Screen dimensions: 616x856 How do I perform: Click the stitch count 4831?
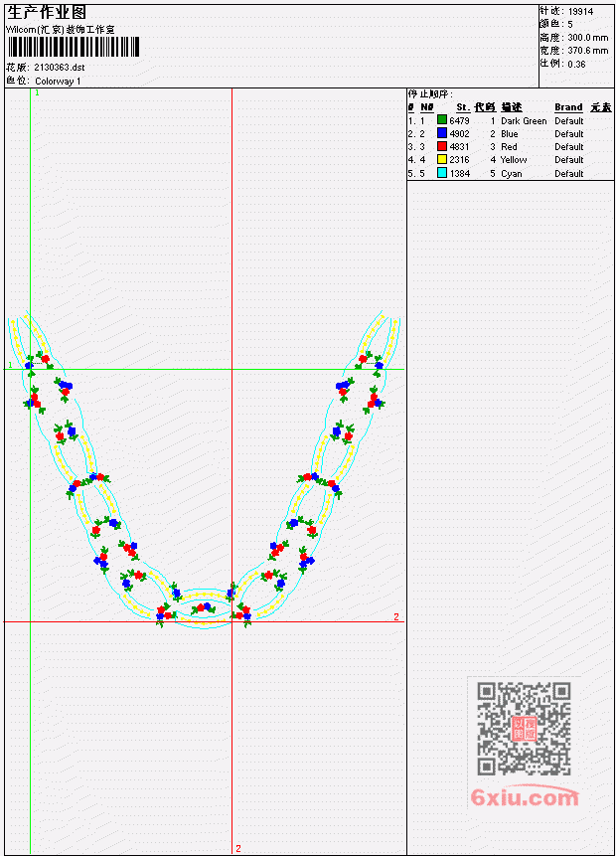459,147
